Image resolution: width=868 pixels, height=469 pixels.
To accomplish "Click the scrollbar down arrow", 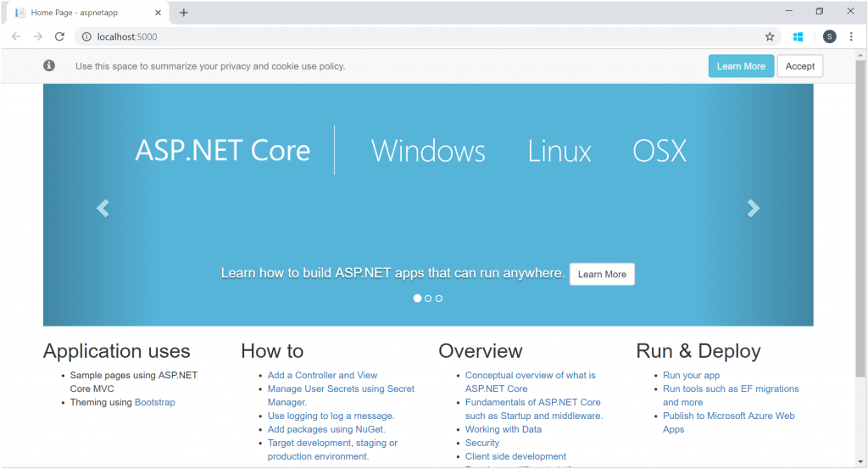I will click(x=860, y=461).
